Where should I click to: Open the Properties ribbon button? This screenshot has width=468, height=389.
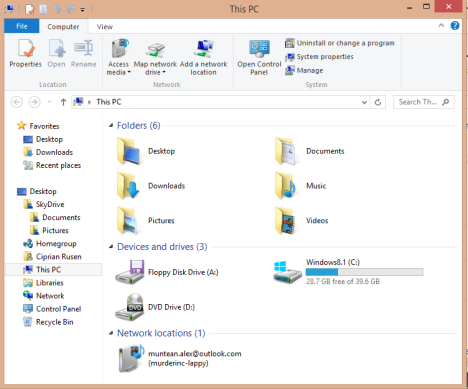tap(25, 53)
